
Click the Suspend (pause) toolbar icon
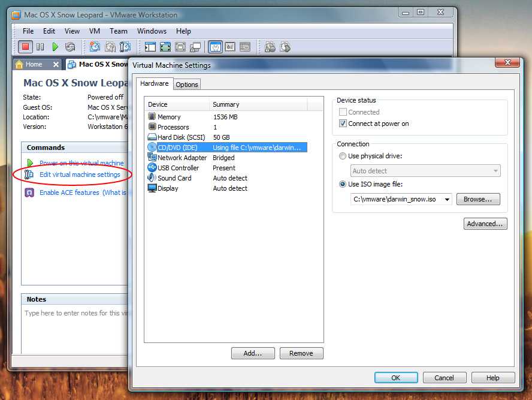coord(40,46)
